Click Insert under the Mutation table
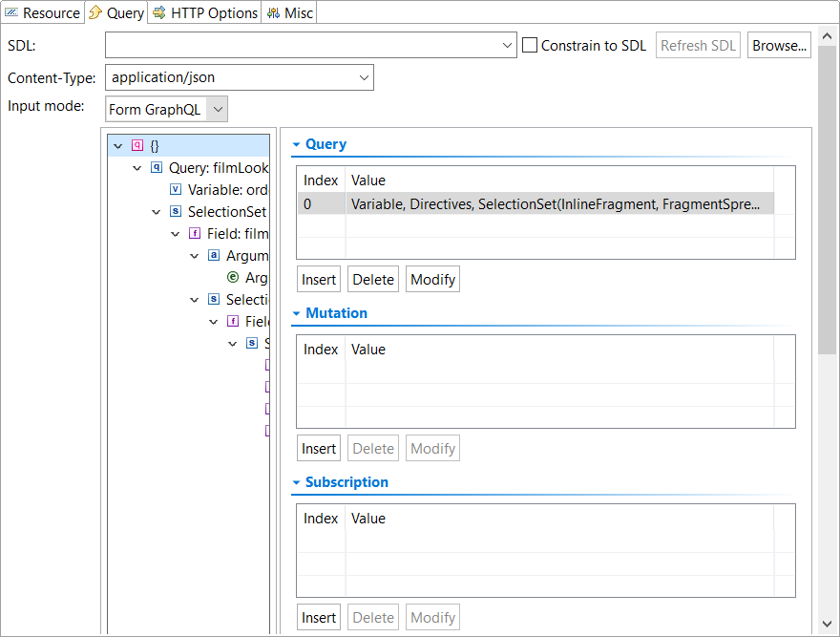The width and height of the screenshot is (840, 637). [319, 448]
